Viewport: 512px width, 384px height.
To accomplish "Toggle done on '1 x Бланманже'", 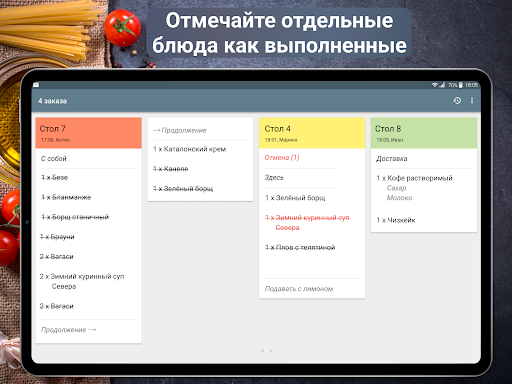I will click(66, 197).
